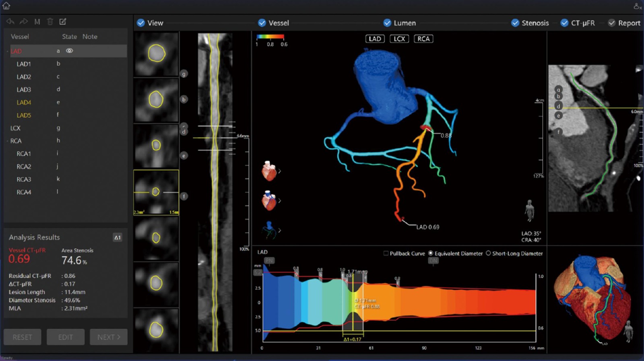Click the human figure beside rendered heart
Image resolution: width=644 pixels, height=361 pixels.
pyautogui.click(x=628, y=332)
